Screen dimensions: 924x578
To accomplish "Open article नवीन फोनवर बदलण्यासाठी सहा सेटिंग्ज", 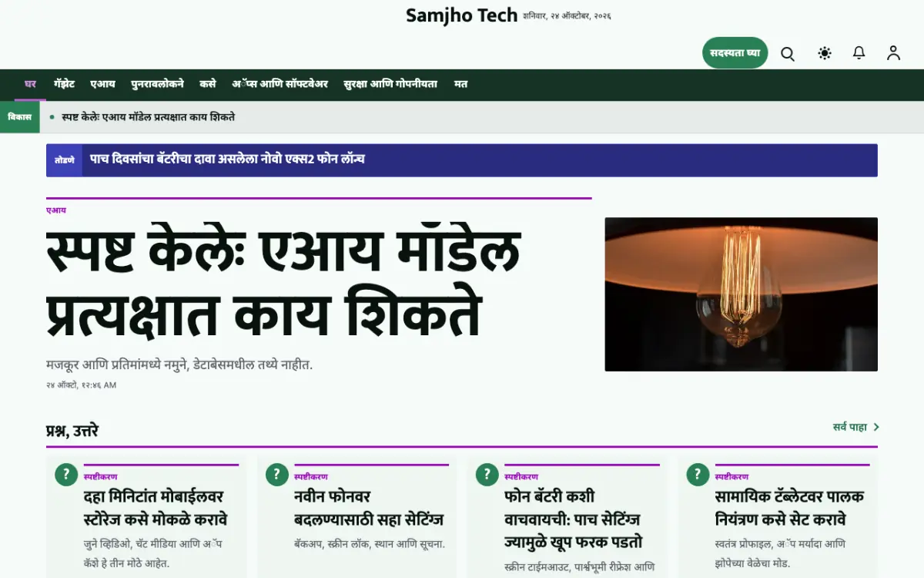I will [369, 508].
